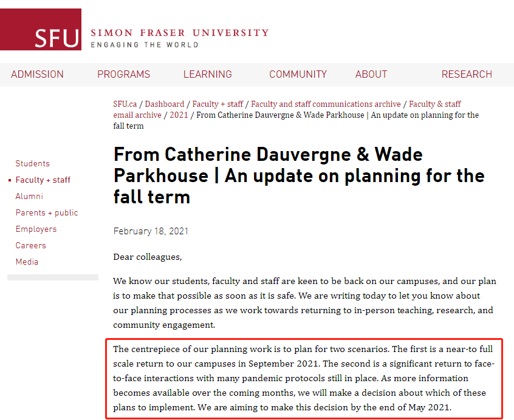Open the Dashboard breadcrumb link
Screen dimensions: 514x420
165,104
